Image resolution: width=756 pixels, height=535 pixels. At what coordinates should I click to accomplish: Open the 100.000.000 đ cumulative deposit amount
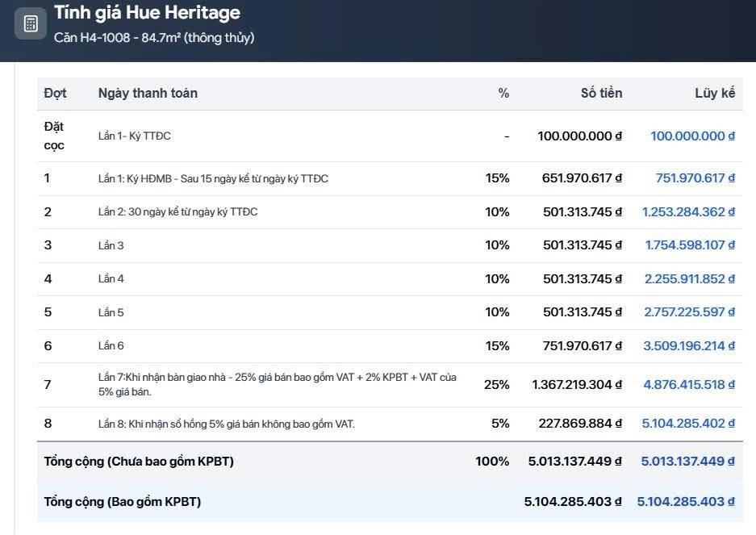[x=692, y=136]
